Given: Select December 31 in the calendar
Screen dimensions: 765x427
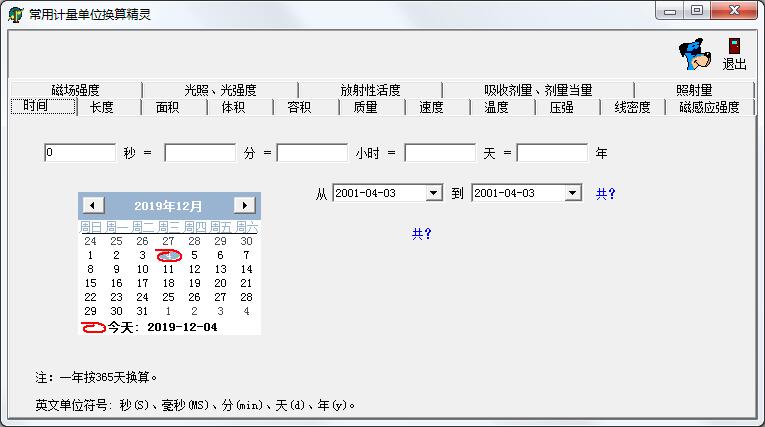Looking at the screenshot, I should 142,311.
